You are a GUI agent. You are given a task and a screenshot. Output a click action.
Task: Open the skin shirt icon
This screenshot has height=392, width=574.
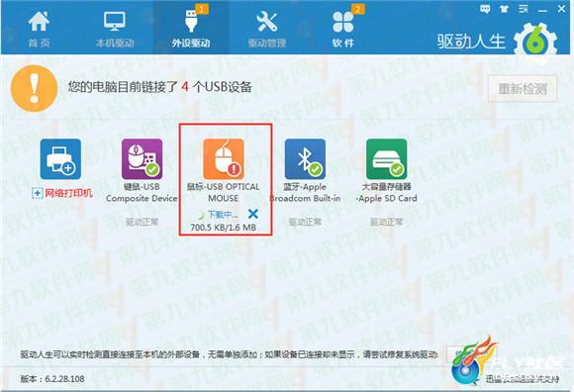tap(505, 10)
